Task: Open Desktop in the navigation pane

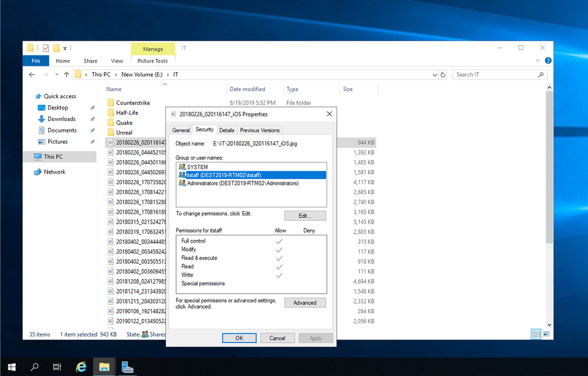Action: point(58,108)
